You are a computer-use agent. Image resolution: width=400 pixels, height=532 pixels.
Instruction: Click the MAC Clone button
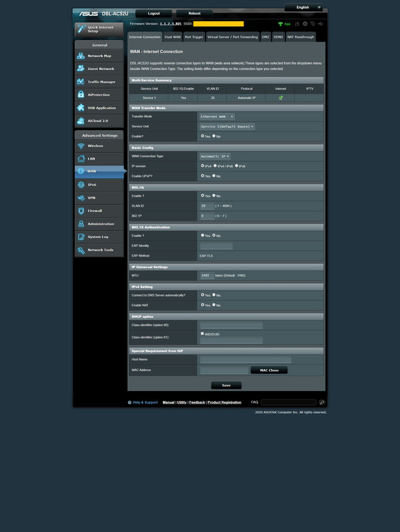(270, 370)
